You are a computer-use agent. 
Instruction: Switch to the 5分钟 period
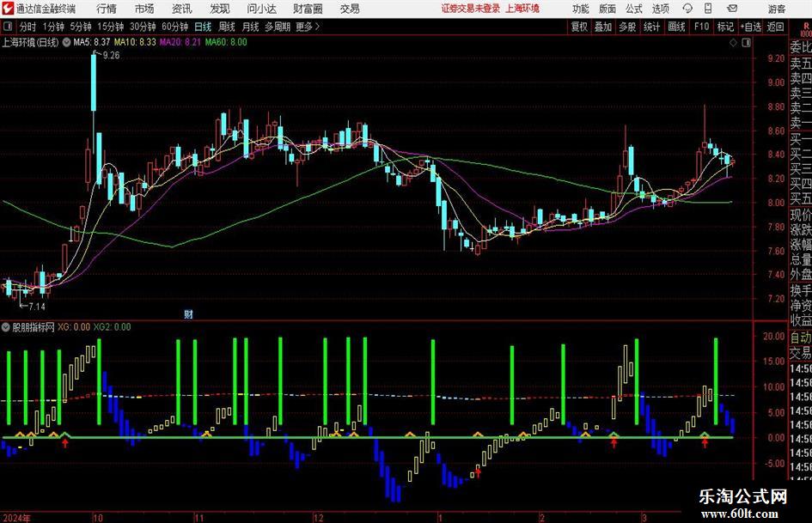click(81, 27)
